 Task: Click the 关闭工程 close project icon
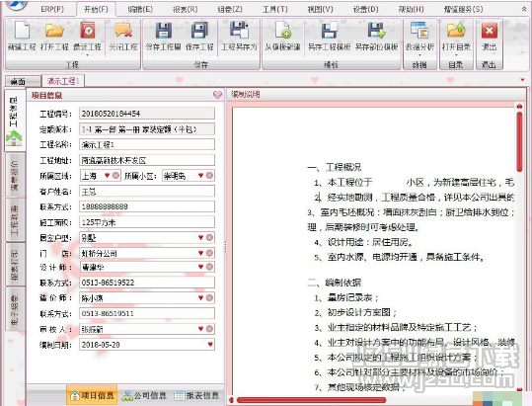tap(122, 30)
